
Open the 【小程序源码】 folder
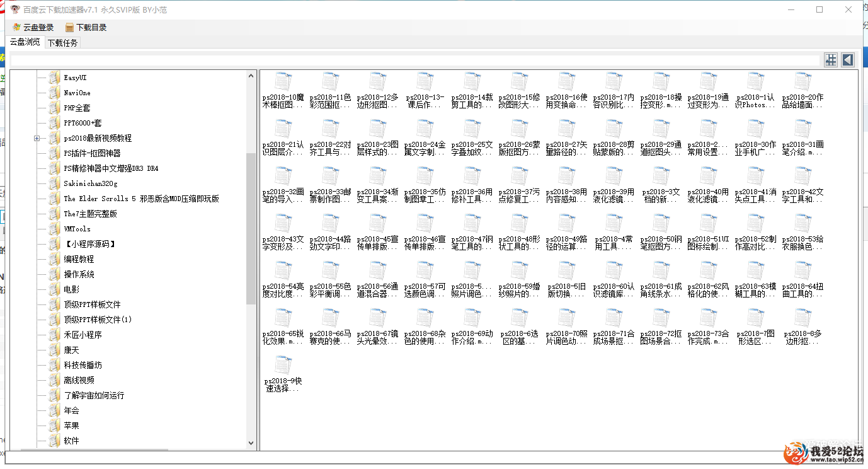(x=90, y=244)
